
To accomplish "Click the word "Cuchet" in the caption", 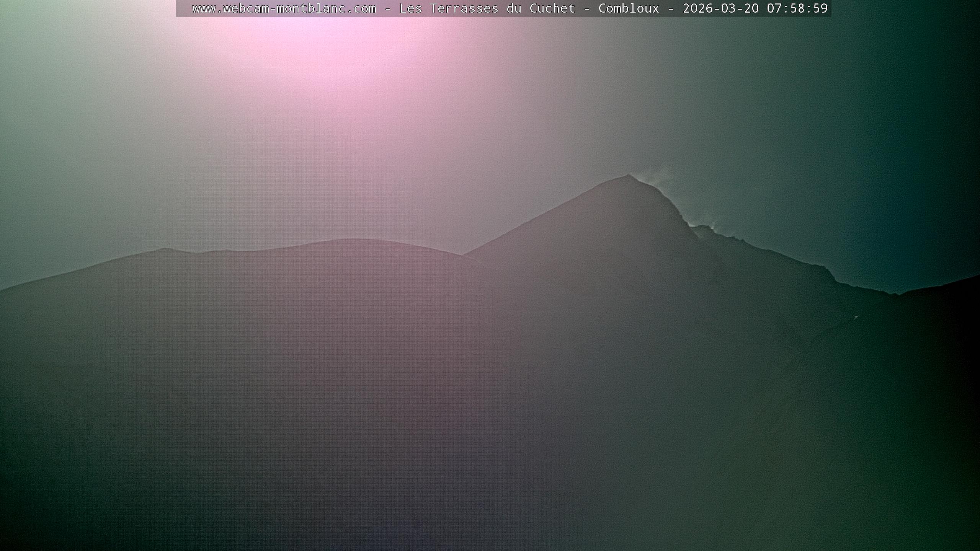I will 552,8.
